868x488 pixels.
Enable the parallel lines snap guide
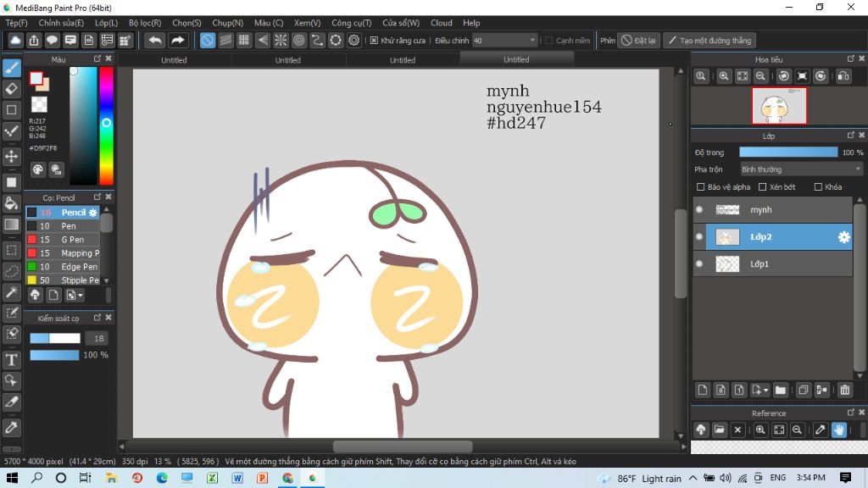(x=225, y=41)
